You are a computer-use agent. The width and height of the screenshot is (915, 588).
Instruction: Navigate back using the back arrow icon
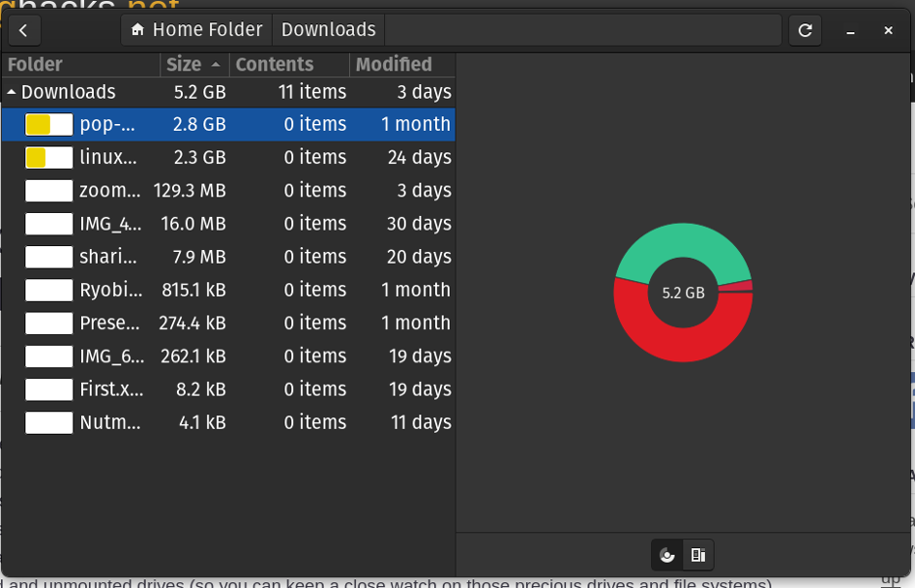pos(23,29)
